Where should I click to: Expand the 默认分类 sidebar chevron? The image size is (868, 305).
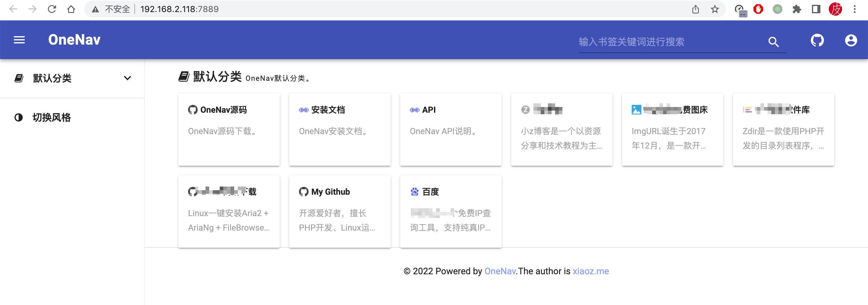pos(127,78)
